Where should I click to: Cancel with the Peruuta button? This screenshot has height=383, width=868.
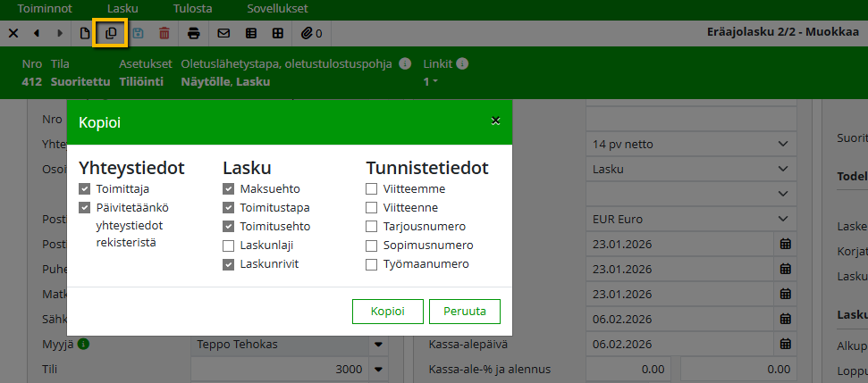464,312
